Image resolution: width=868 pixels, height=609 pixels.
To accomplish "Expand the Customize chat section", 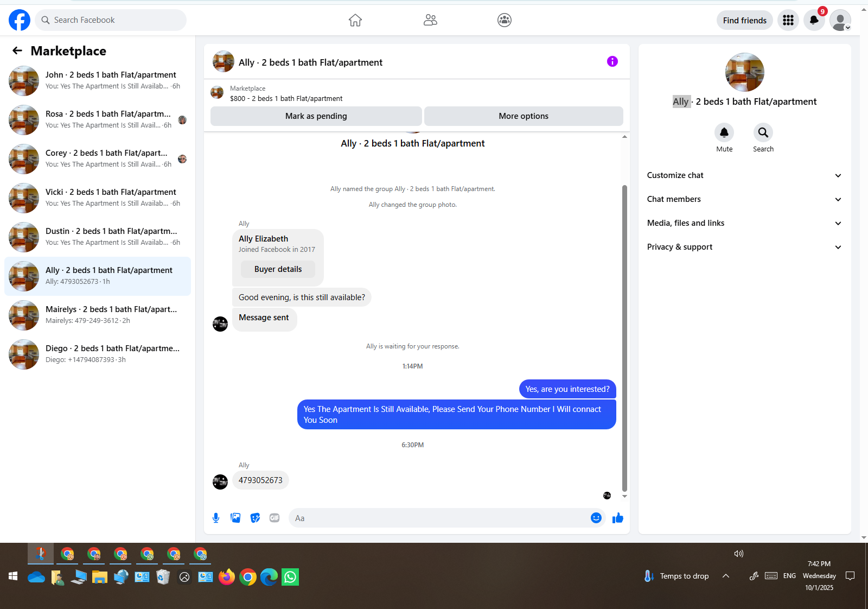I will 744,175.
